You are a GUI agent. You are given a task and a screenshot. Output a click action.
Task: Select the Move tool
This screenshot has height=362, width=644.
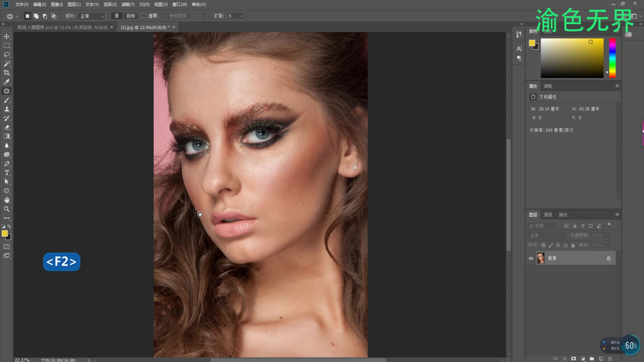click(x=7, y=36)
